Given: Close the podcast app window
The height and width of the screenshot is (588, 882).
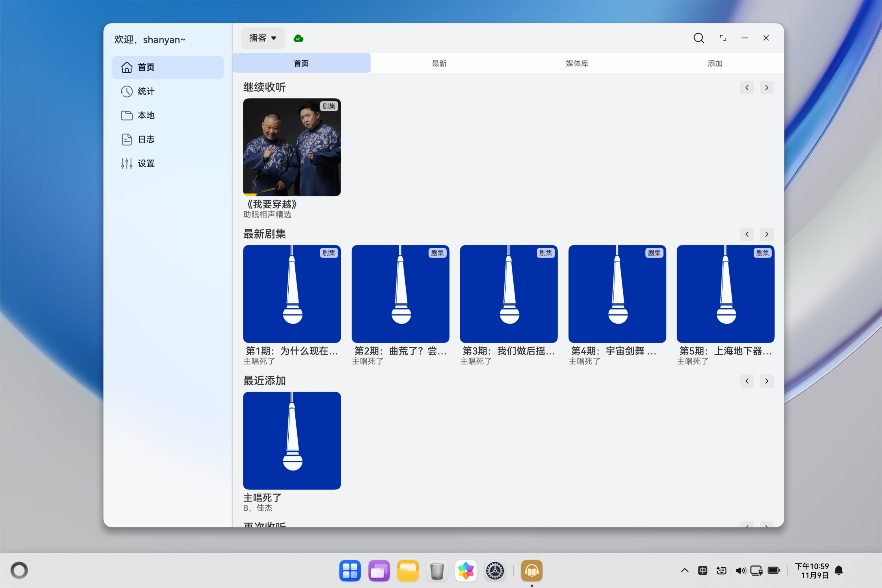Looking at the screenshot, I should point(766,38).
